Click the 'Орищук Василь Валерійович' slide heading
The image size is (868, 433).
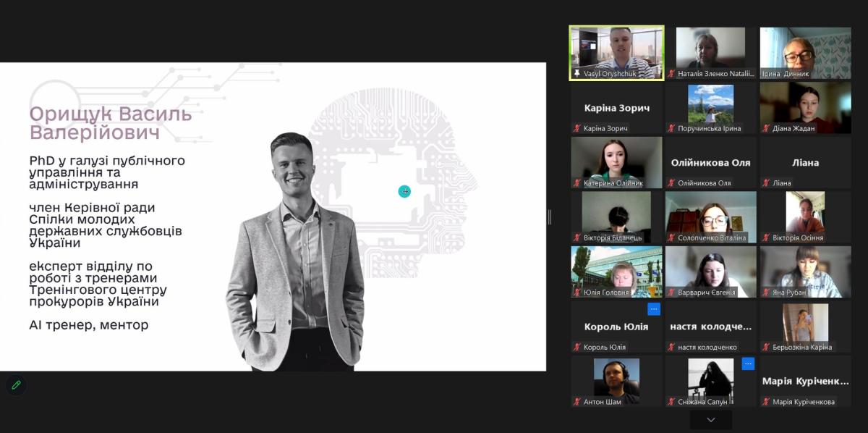click(111, 123)
